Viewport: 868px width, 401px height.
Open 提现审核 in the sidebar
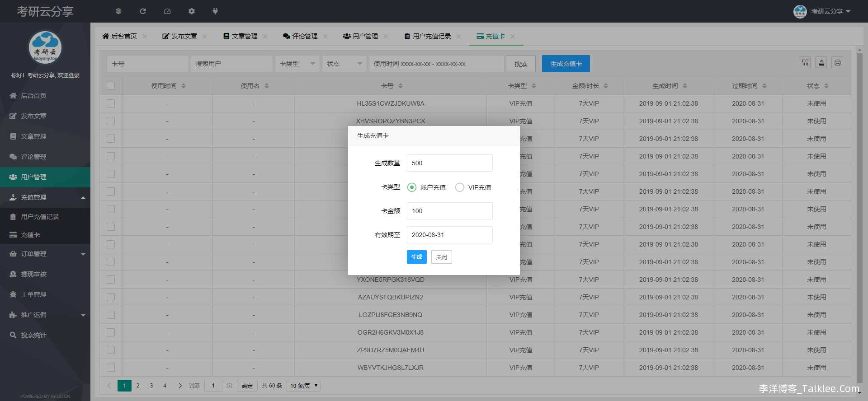[x=34, y=274]
